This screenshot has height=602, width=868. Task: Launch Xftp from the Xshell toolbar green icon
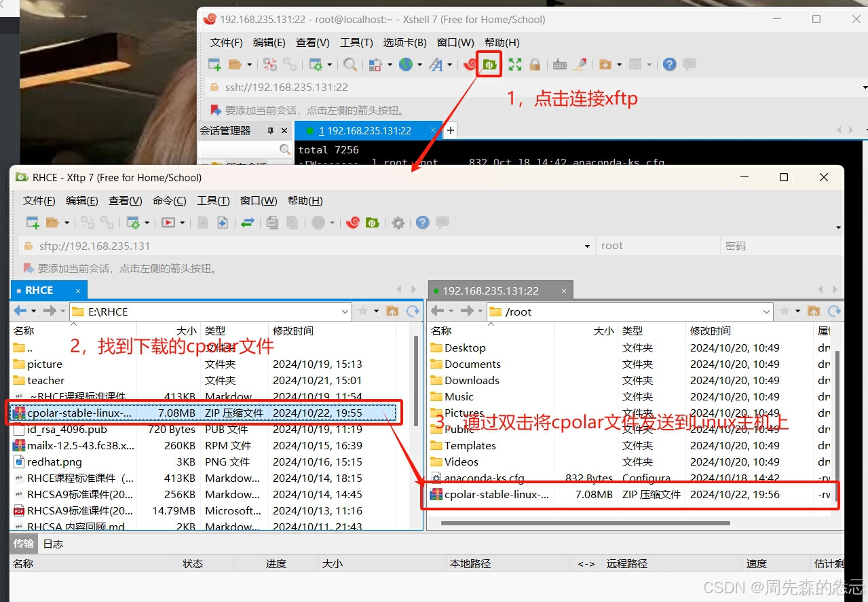point(489,64)
